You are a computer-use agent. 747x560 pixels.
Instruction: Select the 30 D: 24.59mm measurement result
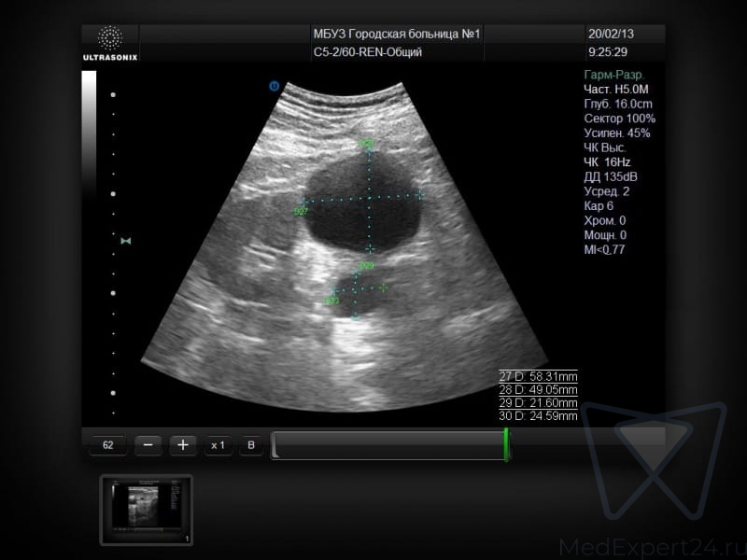tap(538, 415)
